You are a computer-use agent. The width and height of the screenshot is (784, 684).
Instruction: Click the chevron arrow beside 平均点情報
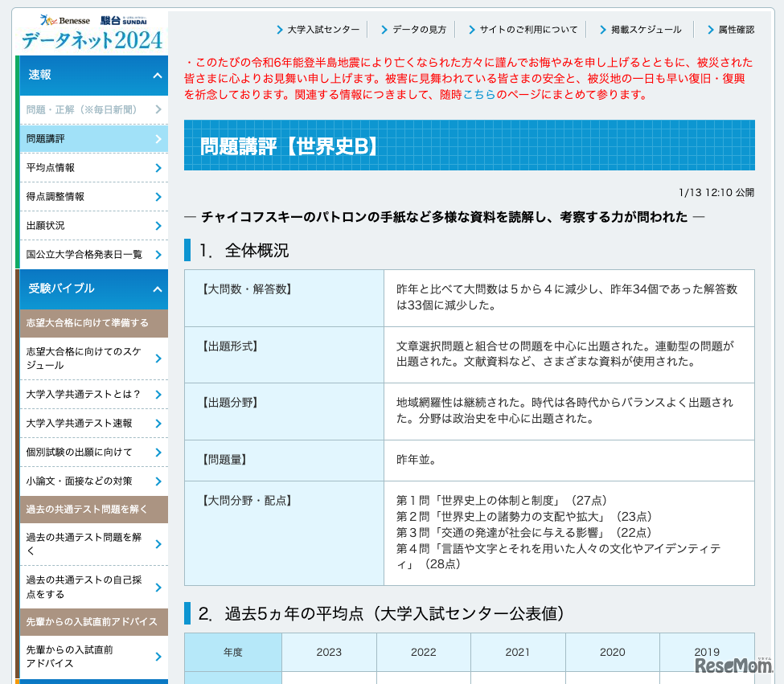[158, 168]
